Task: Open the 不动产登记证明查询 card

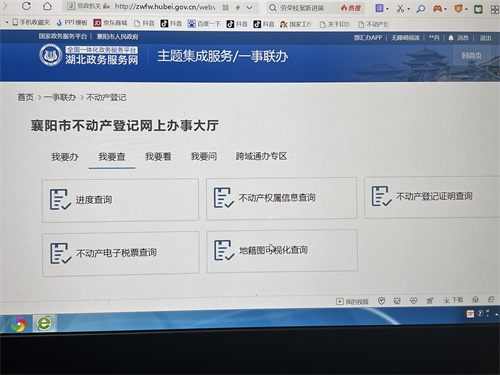Action: (x=432, y=197)
